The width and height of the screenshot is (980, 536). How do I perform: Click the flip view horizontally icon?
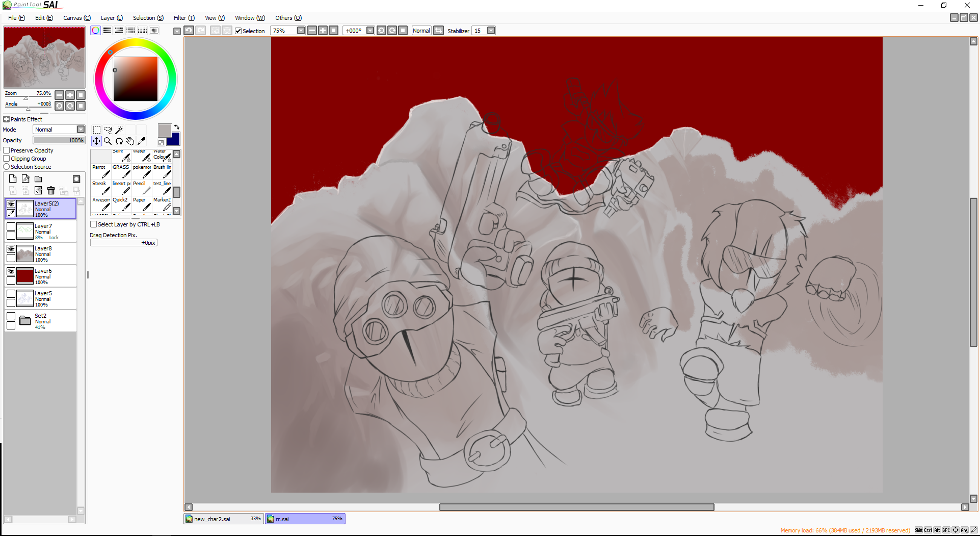(x=439, y=31)
